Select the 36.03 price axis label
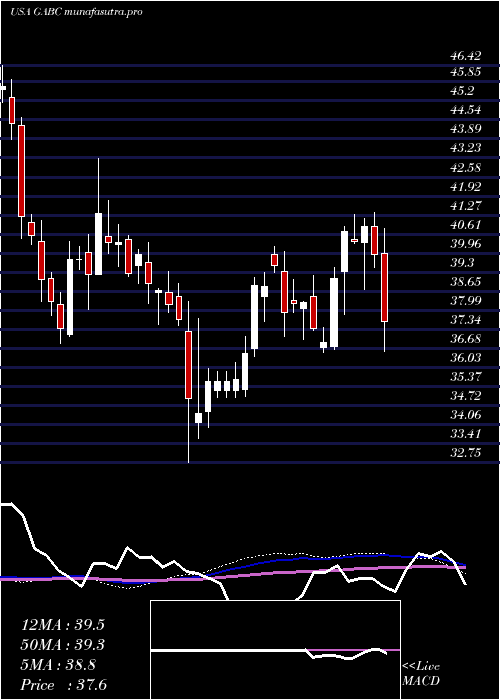The image size is (500, 700). click(x=466, y=358)
